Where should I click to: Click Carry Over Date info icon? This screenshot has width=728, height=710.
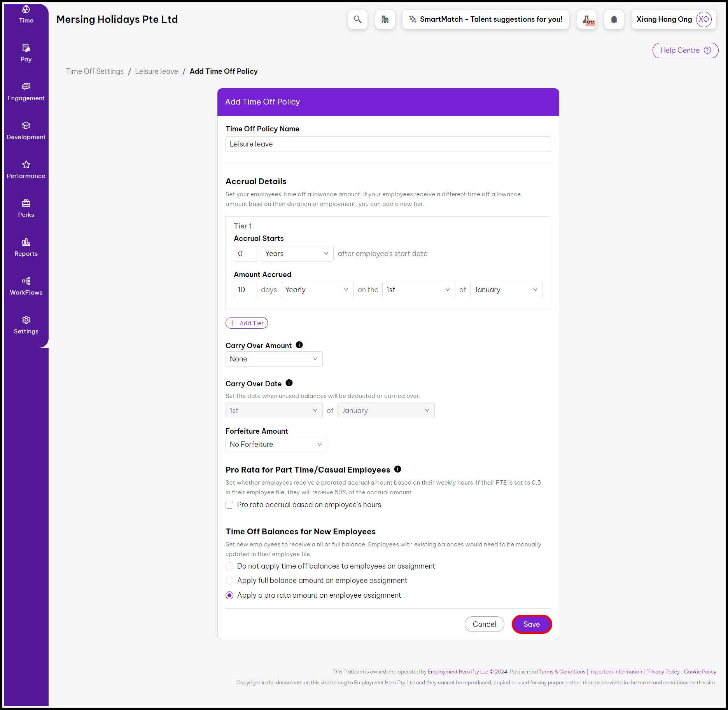pos(289,383)
